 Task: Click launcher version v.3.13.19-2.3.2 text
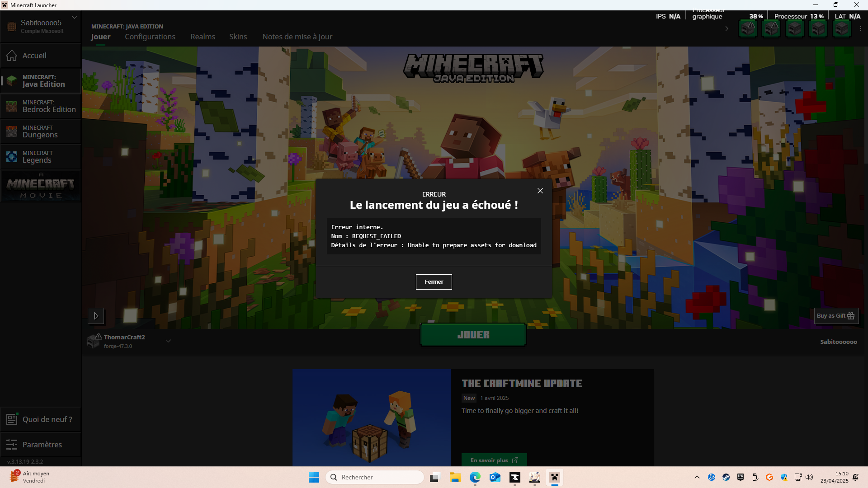pos(25,462)
